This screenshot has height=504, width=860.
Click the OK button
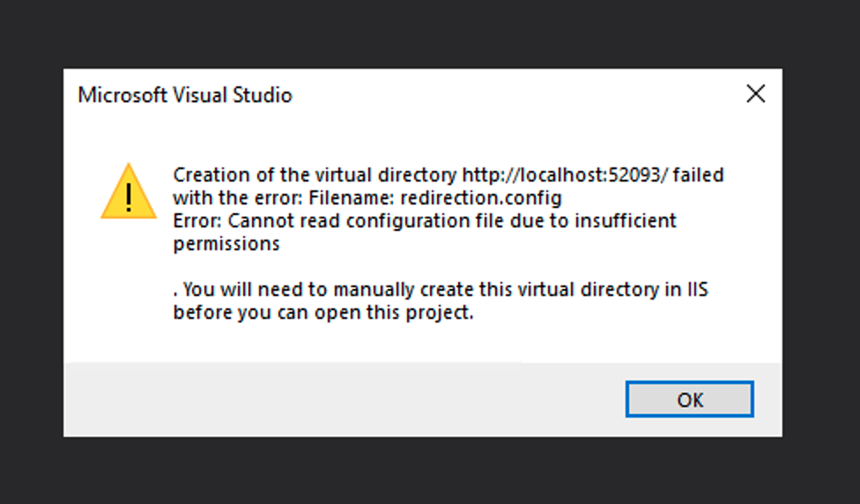[x=689, y=399]
